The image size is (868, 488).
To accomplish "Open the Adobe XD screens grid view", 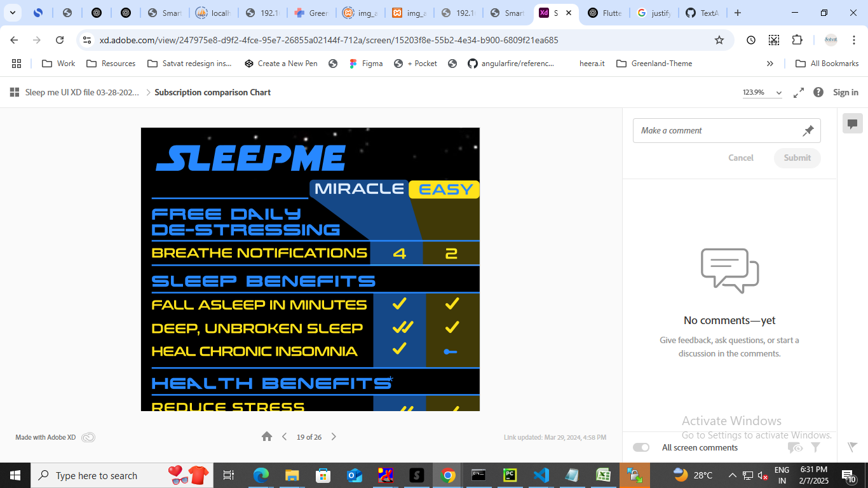I will click(x=14, y=92).
